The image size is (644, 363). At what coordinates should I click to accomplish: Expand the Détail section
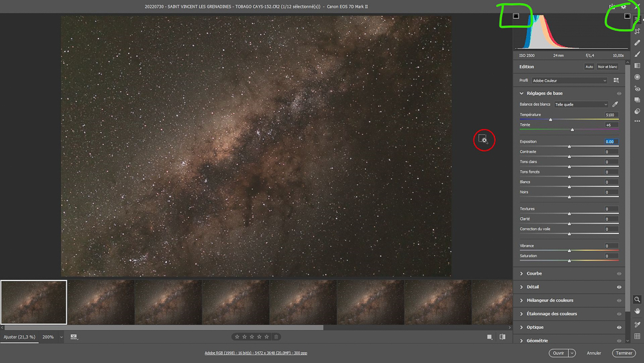click(522, 287)
